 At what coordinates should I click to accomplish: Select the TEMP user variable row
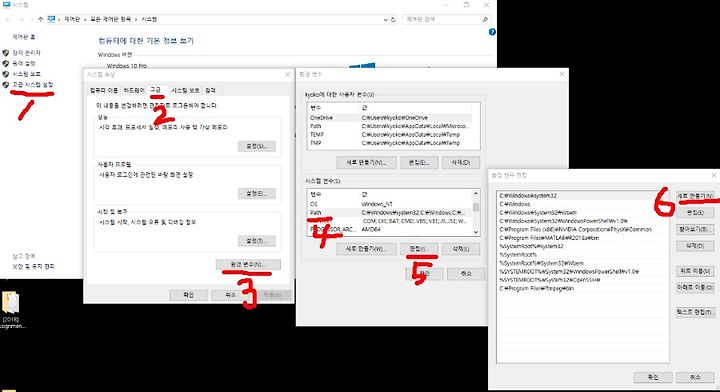[x=390, y=134]
